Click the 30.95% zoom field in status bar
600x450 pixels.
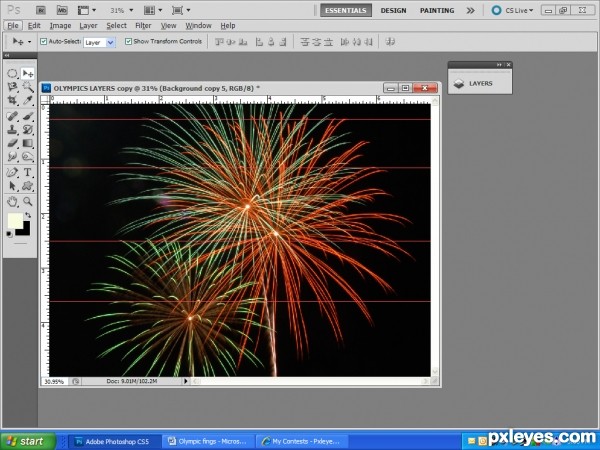point(54,381)
